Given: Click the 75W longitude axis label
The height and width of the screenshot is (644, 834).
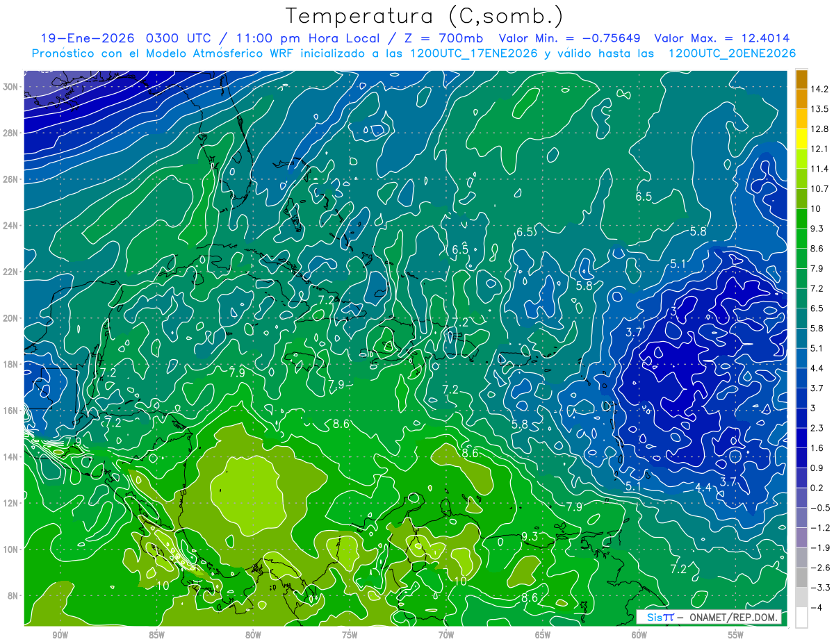Looking at the screenshot, I should tap(350, 635).
